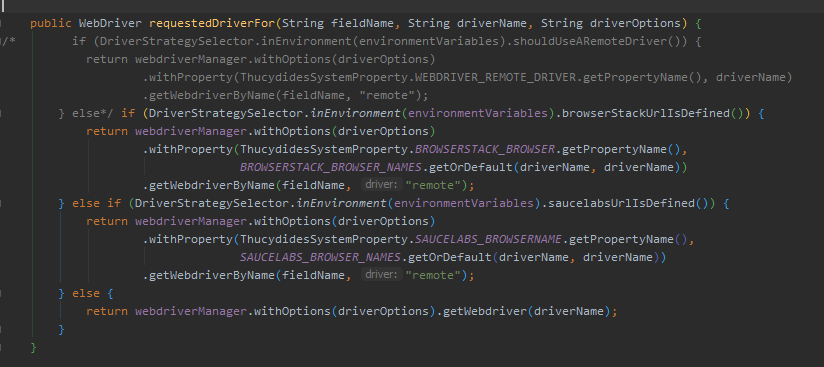Click the BROWSERSTACK_BROWSER constant
824x367 pixels.
pos(485,149)
